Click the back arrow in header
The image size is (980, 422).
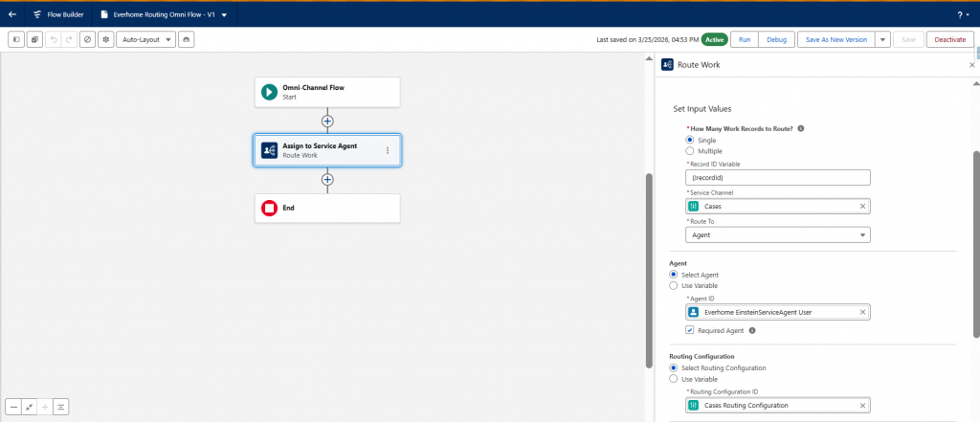click(12, 14)
